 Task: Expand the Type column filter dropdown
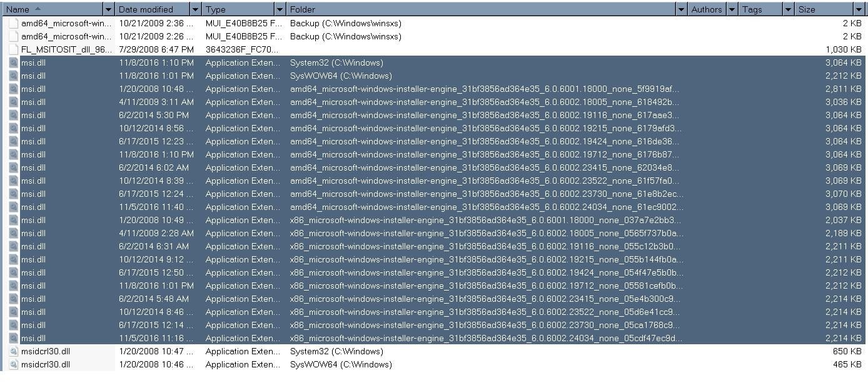(280, 9)
